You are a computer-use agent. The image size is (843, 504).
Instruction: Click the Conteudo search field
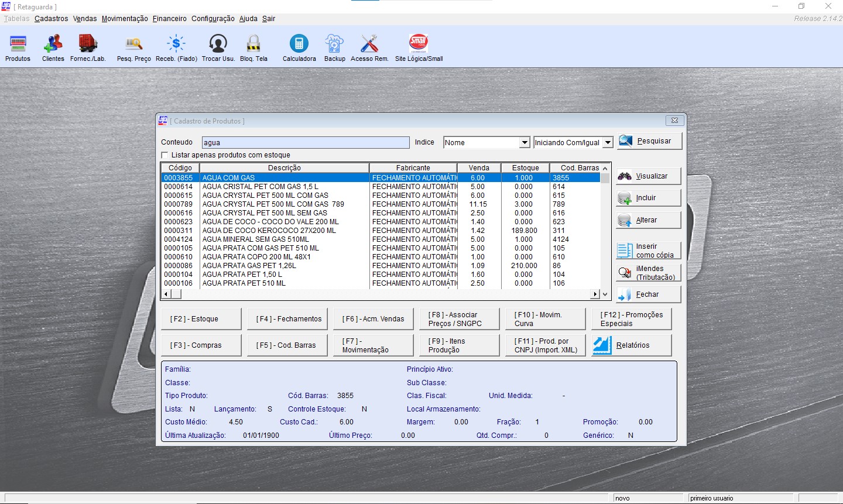305,143
